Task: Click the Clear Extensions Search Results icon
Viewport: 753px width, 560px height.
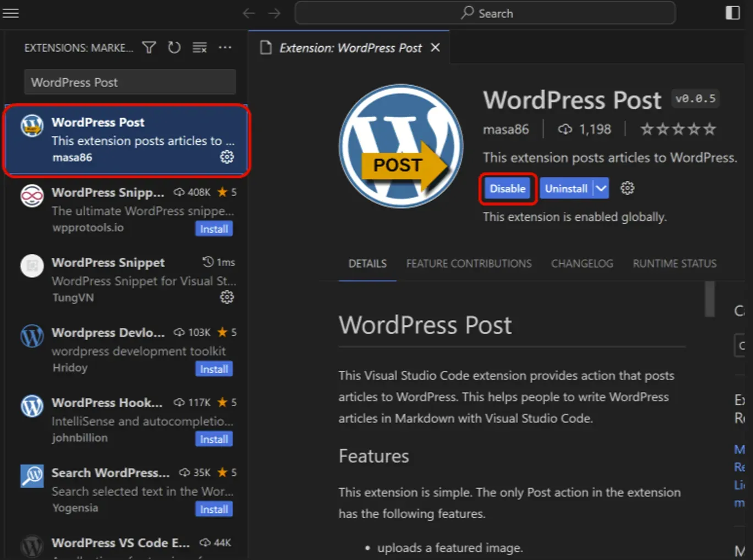Action: pos(199,48)
